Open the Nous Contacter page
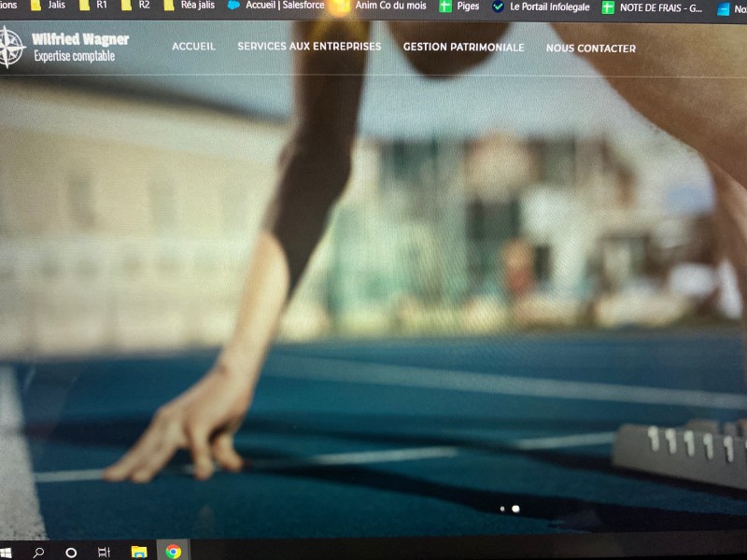747x560 pixels. [590, 49]
